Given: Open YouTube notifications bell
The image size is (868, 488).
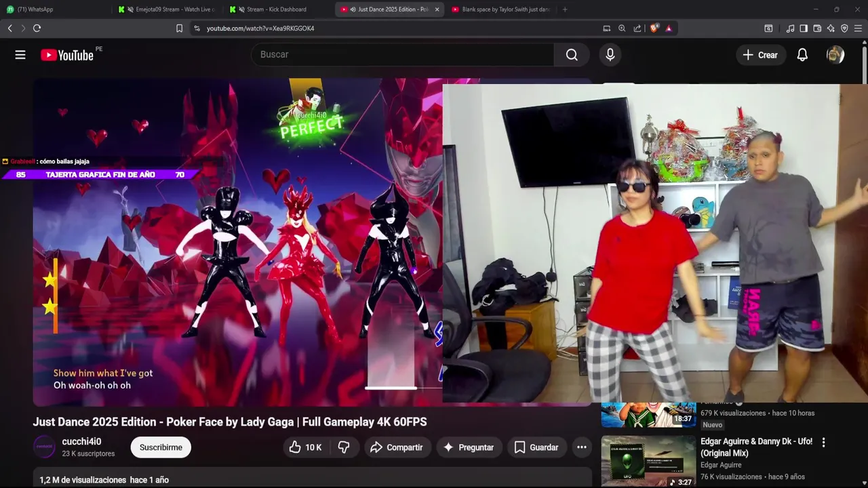Looking at the screenshot, I should pyautogui.click(x=802, y=55).
